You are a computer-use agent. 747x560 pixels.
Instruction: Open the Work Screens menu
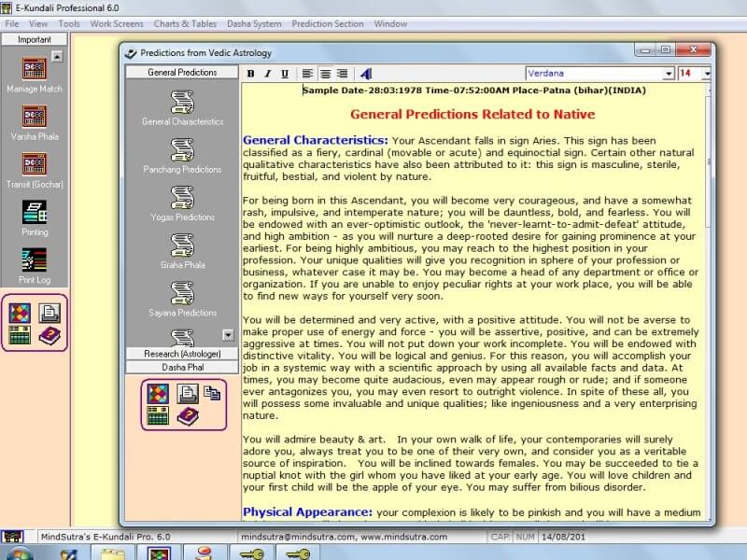coord(117,24)
